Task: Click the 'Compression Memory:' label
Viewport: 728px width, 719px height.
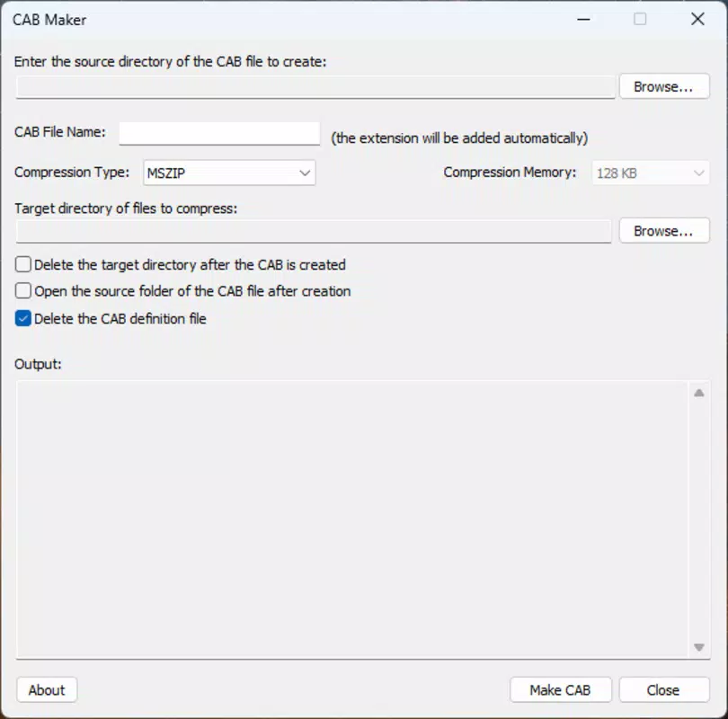Action: click(x=510, y=173)
